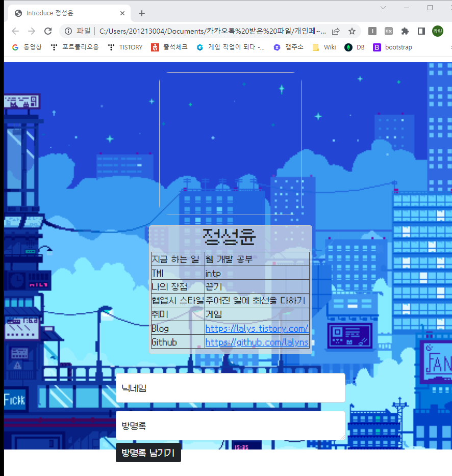Click the 웹 개발 공부 cell
The image size is (452, 476).
(x=257, y=259)
